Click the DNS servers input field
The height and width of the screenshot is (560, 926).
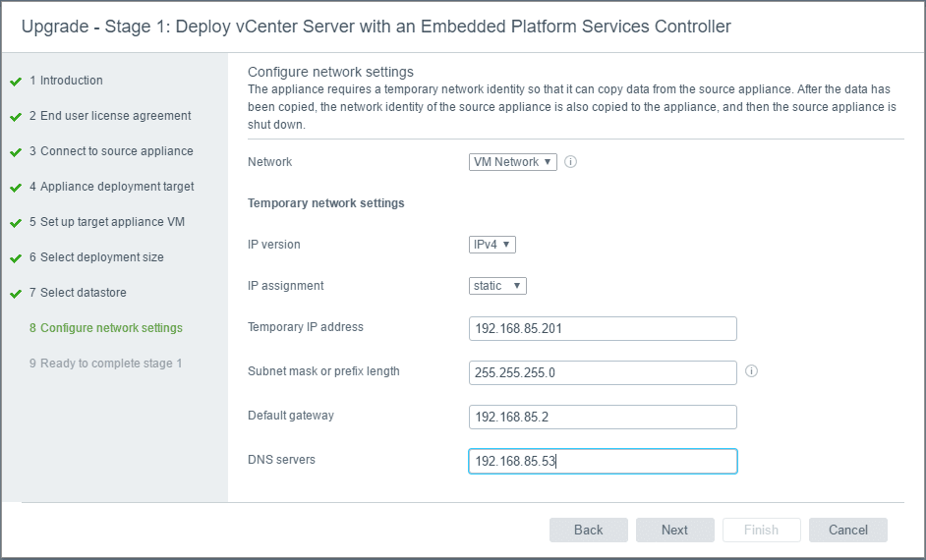[603, 461]
